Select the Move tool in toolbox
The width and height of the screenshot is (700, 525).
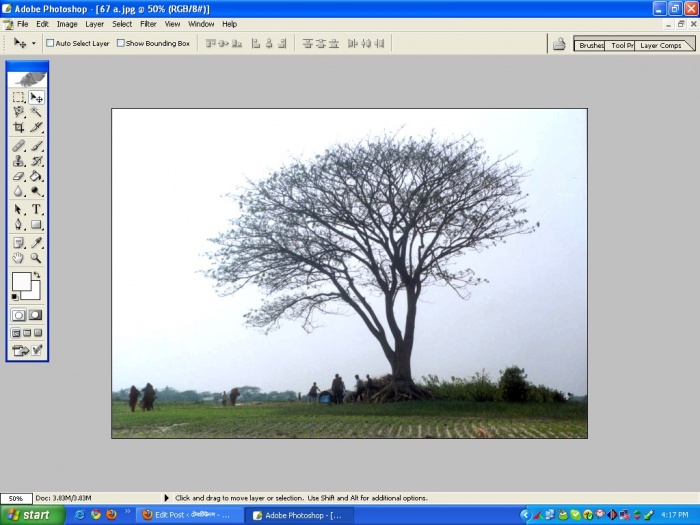click(x=36, y=97)
